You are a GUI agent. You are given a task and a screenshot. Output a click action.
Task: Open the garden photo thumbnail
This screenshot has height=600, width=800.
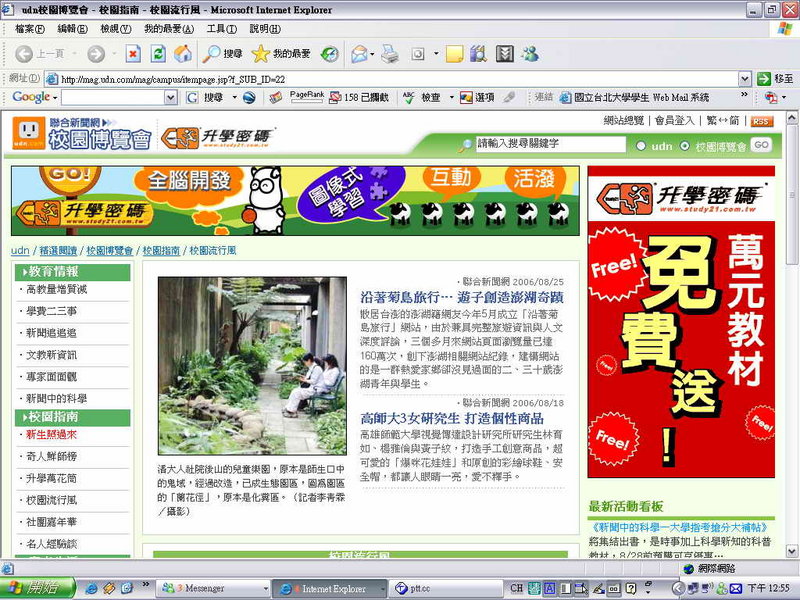pyautogui.click(x=252, y=366)
